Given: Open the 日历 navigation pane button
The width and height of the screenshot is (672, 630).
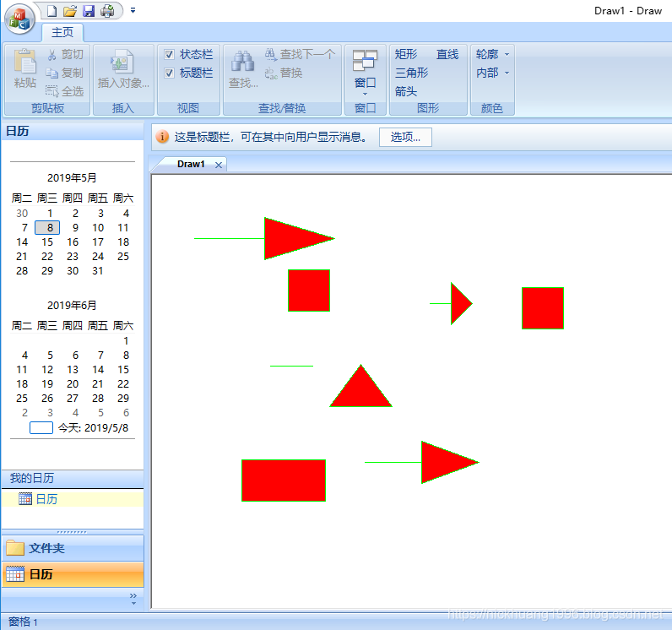Looking at the screenshot, I should point(73,574).
